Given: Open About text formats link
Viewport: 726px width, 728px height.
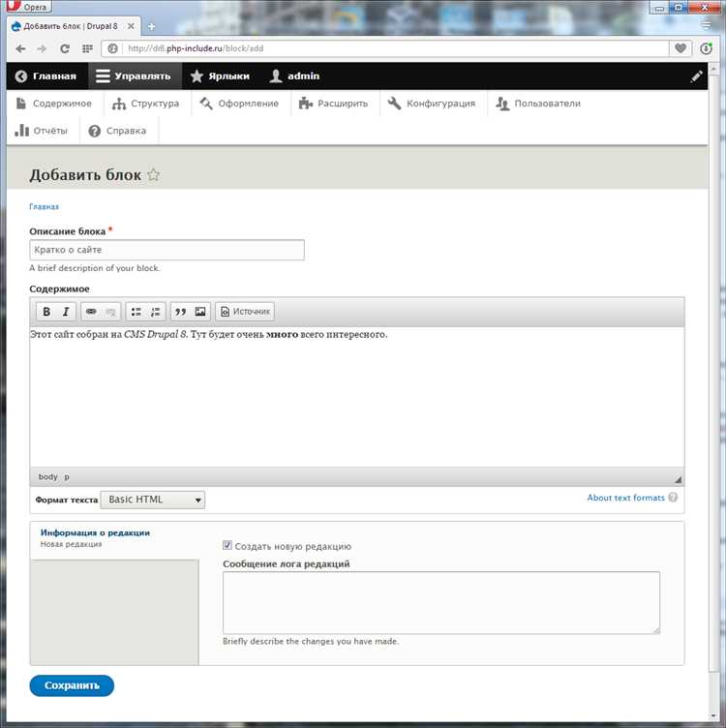Looking at the screenshot, I should pyautogui.click(x=625, y=498).
